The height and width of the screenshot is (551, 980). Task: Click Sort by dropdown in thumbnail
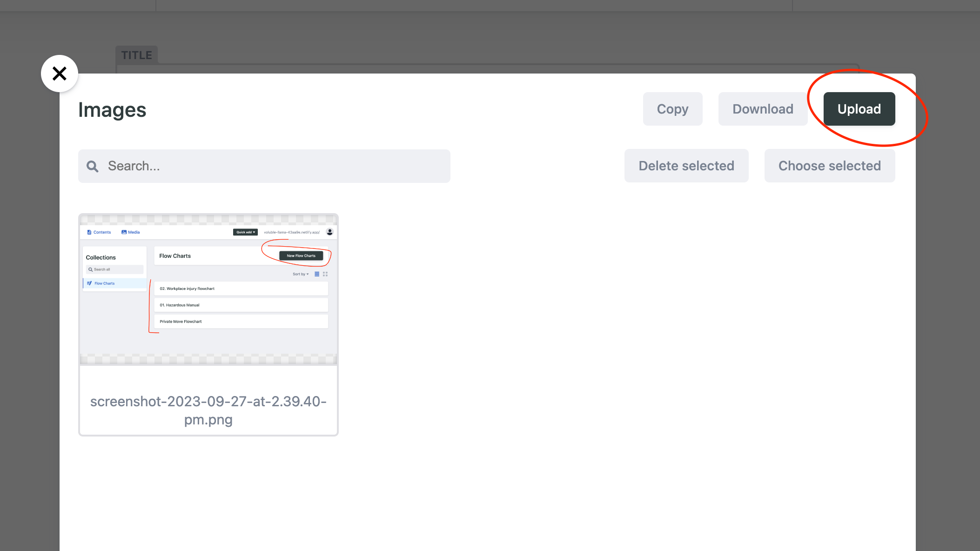[x=301, y=274]
